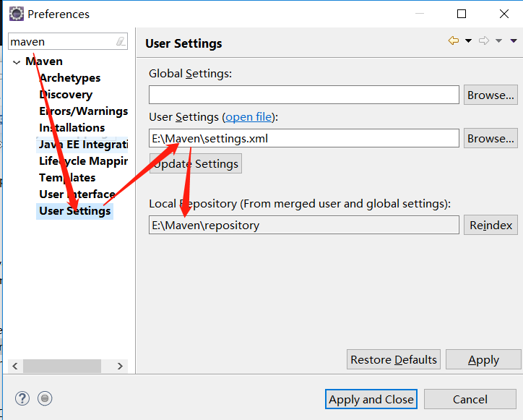
Task: Click the oomph preference recorder icon
Action: 45,398
